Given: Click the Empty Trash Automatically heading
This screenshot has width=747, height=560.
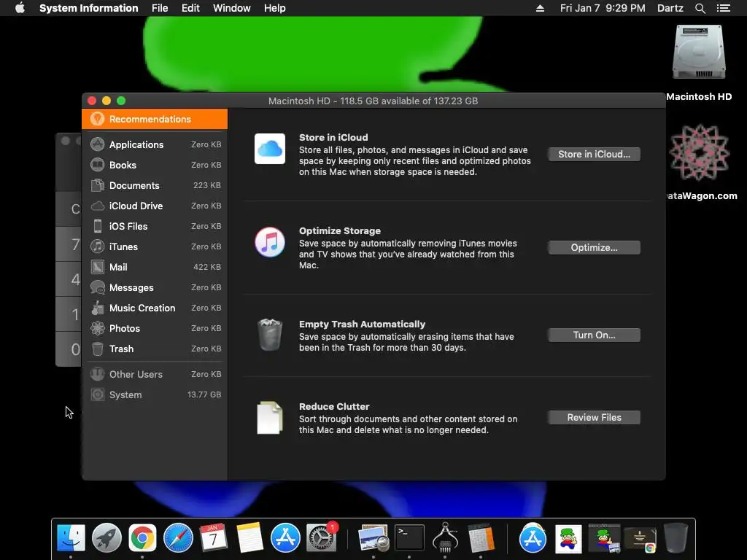Looking at the screenshot, I should pos(362,324).
